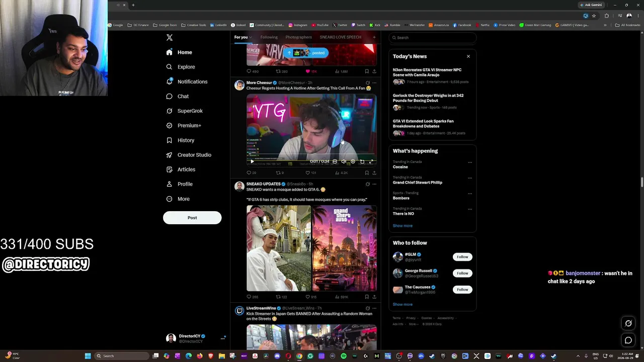Open More options on More Cheesur post
The image size is (644, 362).
(374, 83)
